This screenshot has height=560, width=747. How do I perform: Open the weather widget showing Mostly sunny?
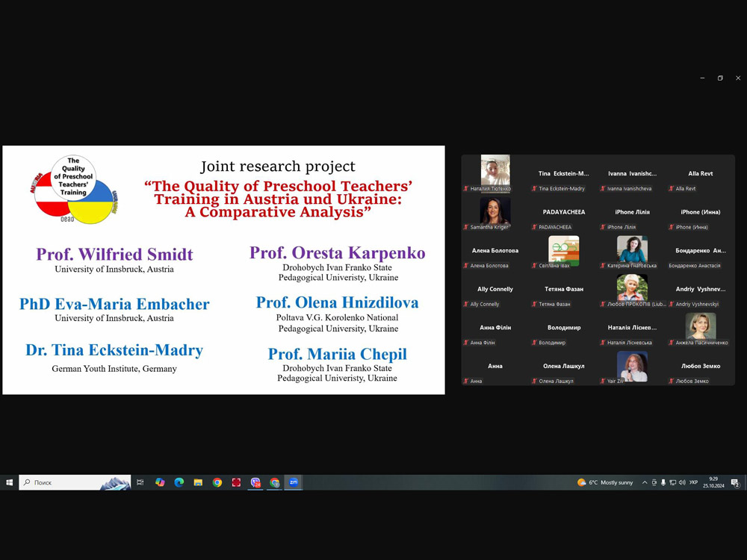[x=605, y=482]
